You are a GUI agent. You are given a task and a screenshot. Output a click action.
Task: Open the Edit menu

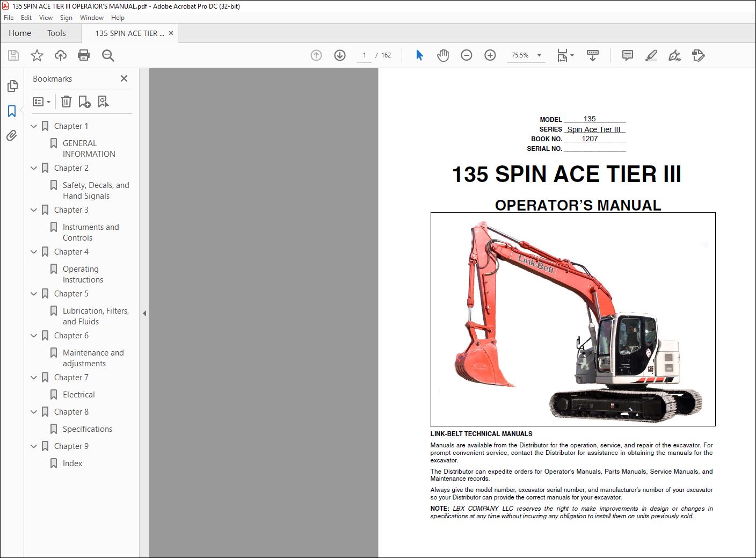[x=26, y=18]
